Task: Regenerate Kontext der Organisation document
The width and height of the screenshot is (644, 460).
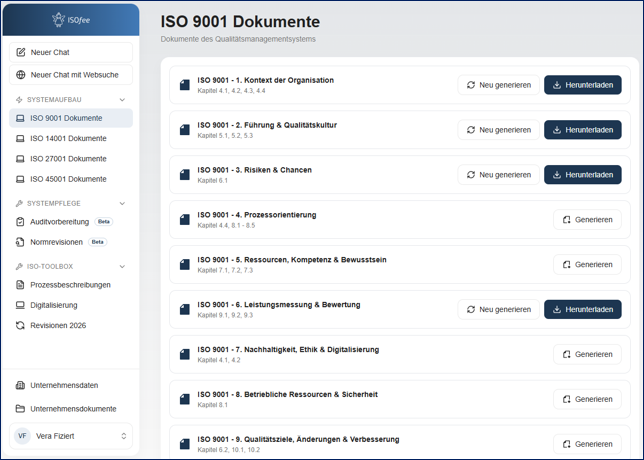Action: (499, 85)
